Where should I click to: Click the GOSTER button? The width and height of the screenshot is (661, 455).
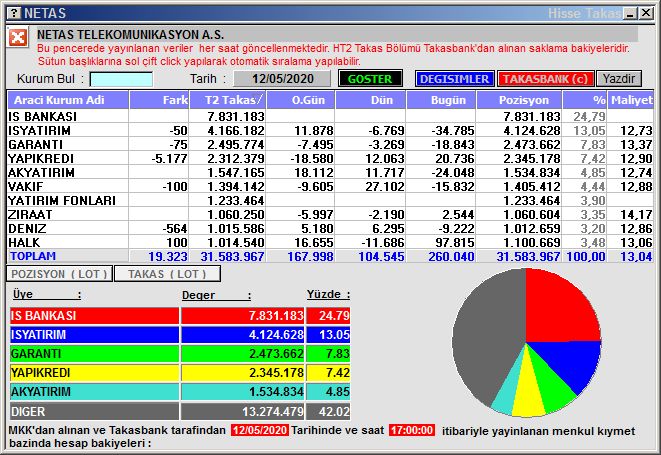370,79
